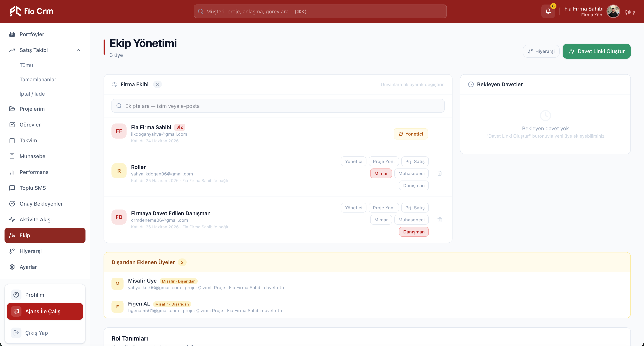Viewport: 644px width, 346px height.
Task: Open Takvim calendar icon in sidebar
Action: tap(12, 140)
